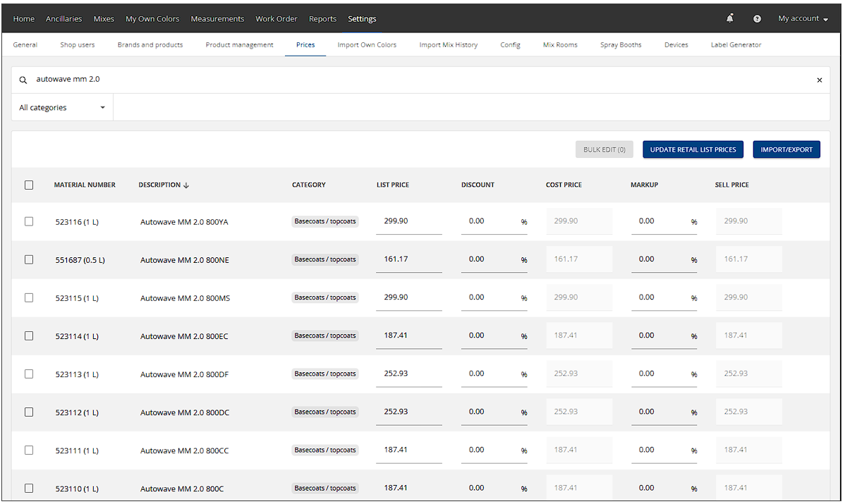The height and width of the screenshot is (504, 845).
Task: Check the row for 523112 (1 L)
Action: (x=29, y=412)
